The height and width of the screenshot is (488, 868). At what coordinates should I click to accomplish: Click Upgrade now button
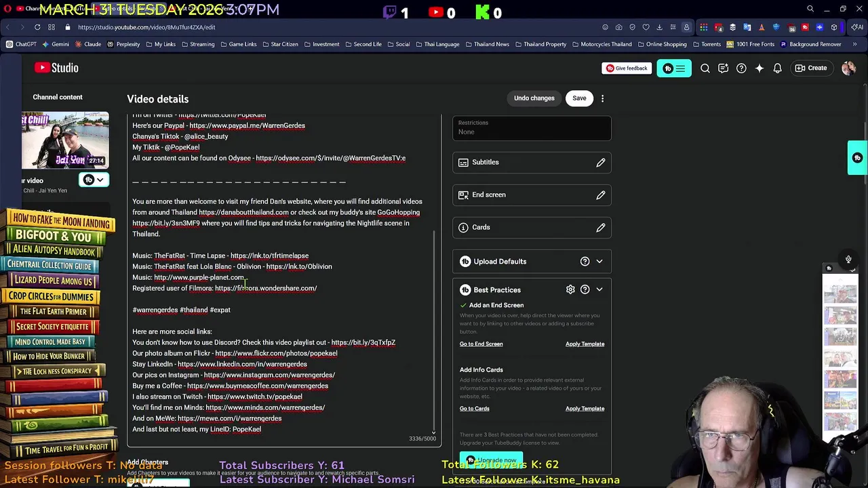tap(491, 460)
